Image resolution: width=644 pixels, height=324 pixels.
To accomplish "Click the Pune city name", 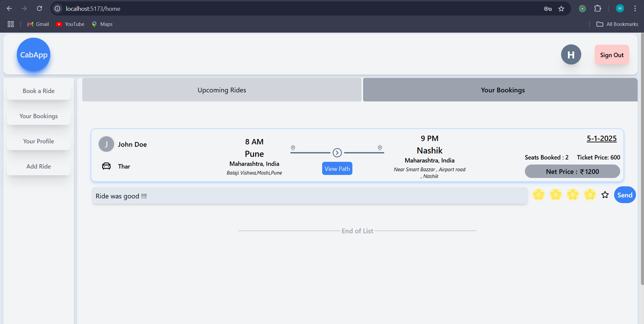I will pos(254,154).
